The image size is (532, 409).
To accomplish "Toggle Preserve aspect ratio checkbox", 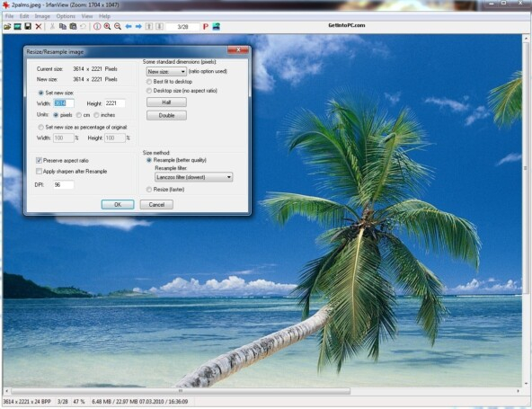I will [39, 161].
